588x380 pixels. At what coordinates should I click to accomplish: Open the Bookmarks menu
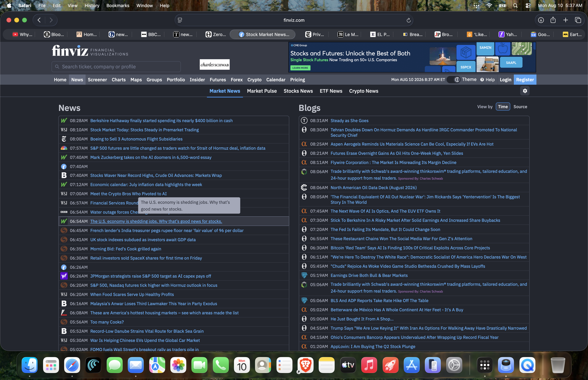pos(118,5)
